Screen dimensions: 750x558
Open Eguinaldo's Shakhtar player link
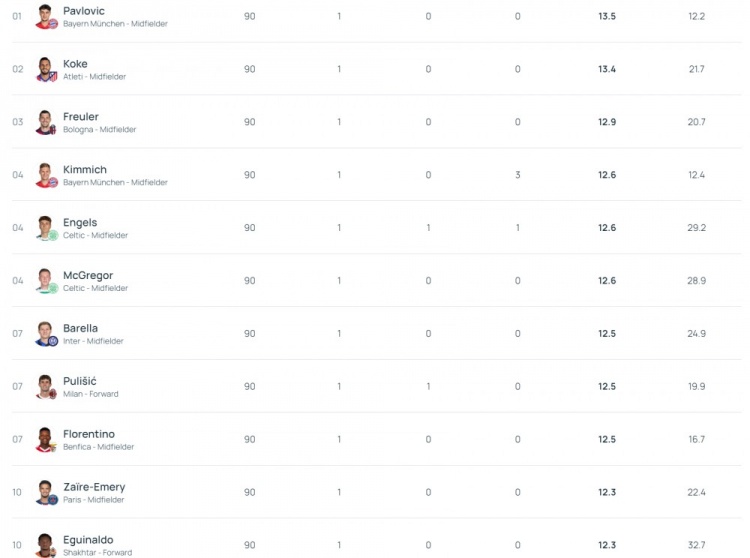click(88, 540)
